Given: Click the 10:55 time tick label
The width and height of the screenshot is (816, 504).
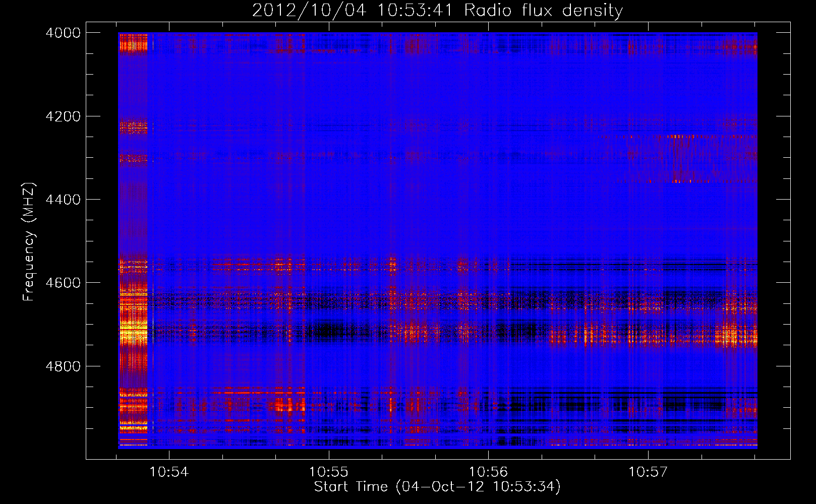Looking at the screenshot, I should [x=329, y=472].
